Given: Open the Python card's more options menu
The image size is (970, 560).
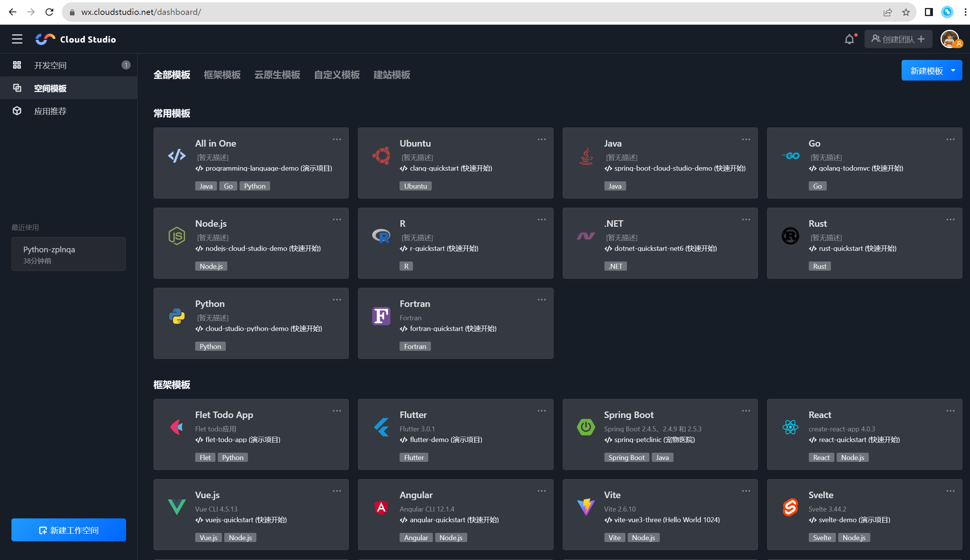Looking at the screenshot, I should click(x=337, y=300).
